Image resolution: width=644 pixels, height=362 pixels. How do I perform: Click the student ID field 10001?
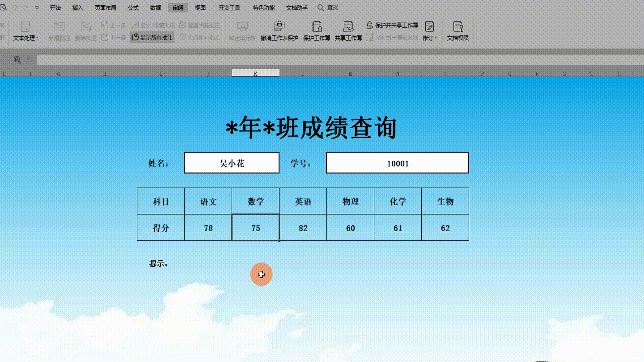397,163
